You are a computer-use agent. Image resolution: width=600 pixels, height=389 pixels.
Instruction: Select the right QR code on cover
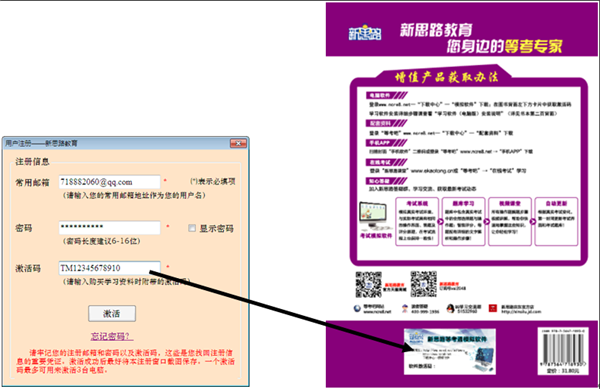(x=424, y=284)
